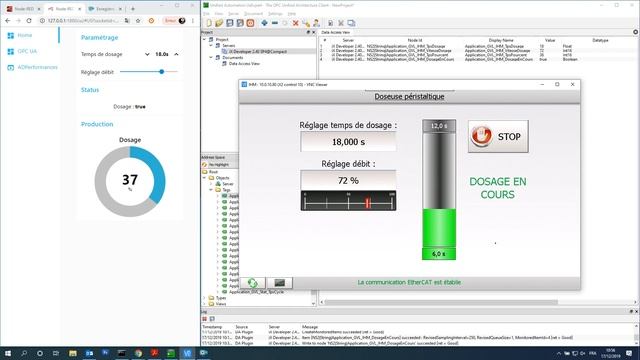Open the orange extension icon in Chrome toolbar
The width and height of the screenshot is (640, 360).
click(x=151, y=20)
